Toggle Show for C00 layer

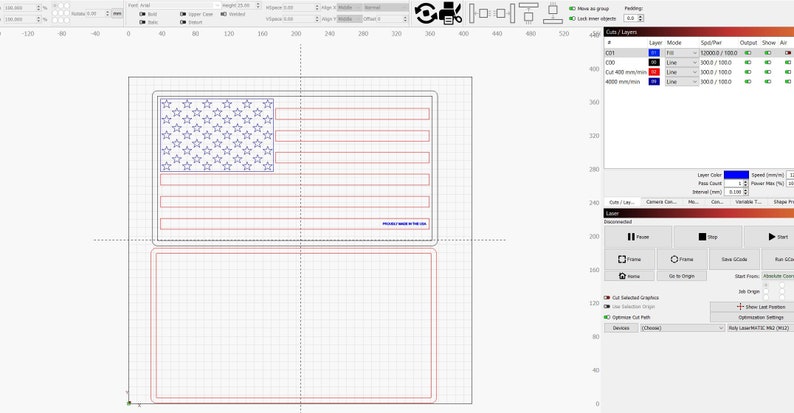pos(768,62)
